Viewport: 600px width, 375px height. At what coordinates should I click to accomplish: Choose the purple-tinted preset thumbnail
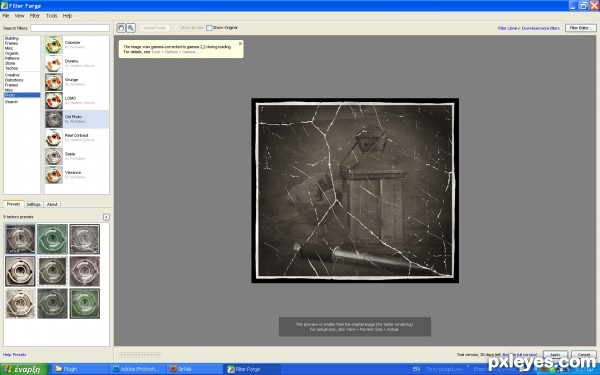[85, 271]
